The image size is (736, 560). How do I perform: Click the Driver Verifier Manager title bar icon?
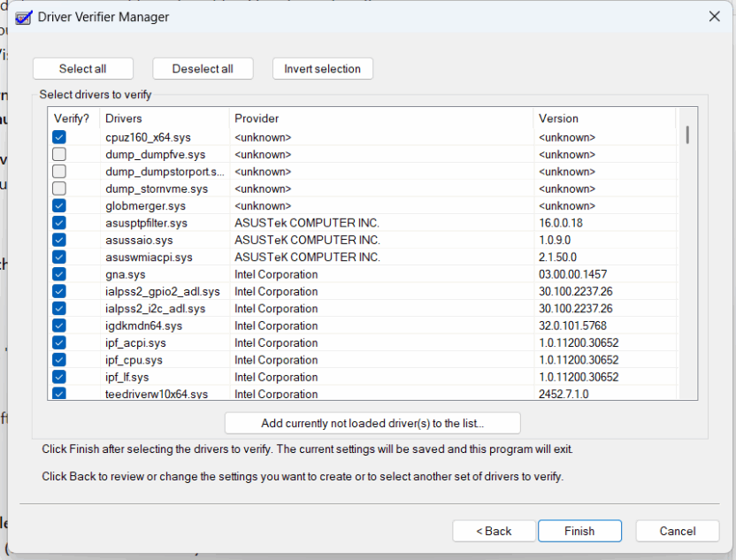coord(23,16)
